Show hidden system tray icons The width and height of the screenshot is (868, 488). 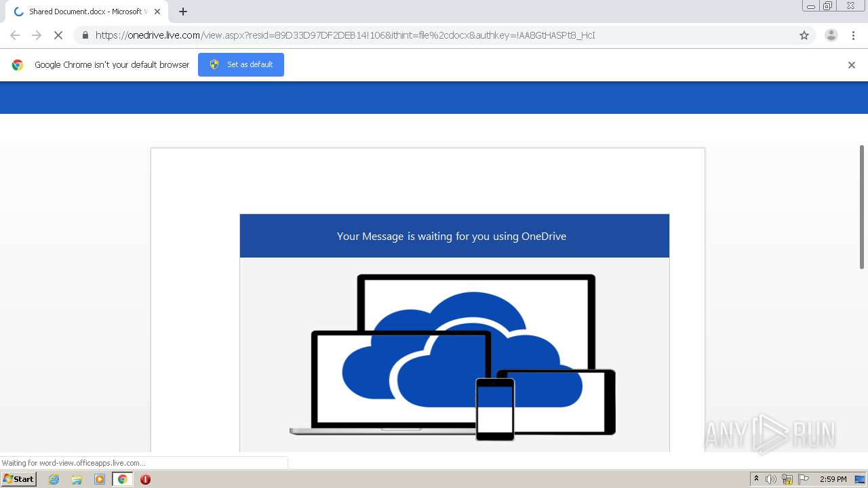click(757, 479)
